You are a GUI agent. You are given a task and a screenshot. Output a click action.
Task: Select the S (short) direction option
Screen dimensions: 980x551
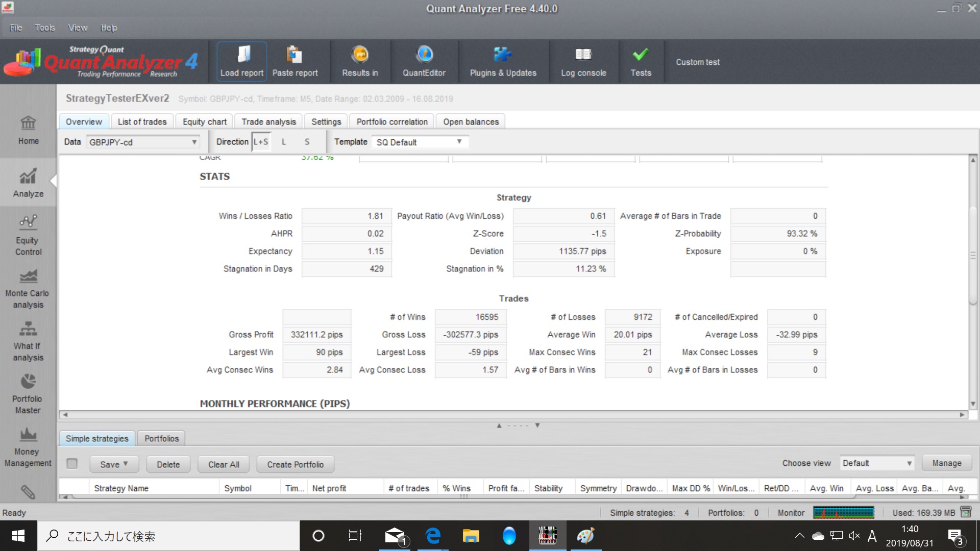(x=307, y=142)
